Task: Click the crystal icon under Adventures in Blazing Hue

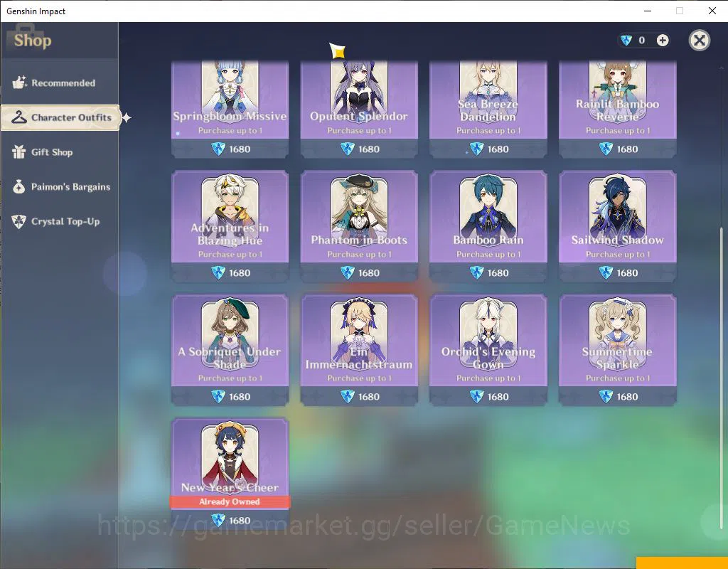Action: [218, 272]
